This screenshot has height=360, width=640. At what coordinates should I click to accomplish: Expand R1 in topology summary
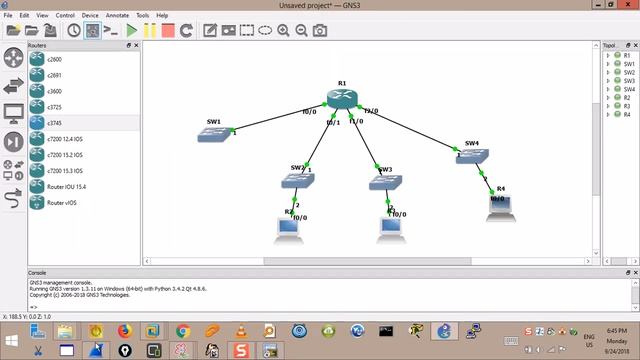tap(608, 55)
